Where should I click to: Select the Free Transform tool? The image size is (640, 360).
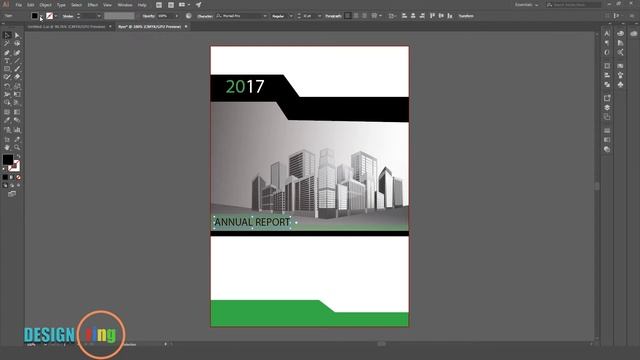tap(17, 94)
